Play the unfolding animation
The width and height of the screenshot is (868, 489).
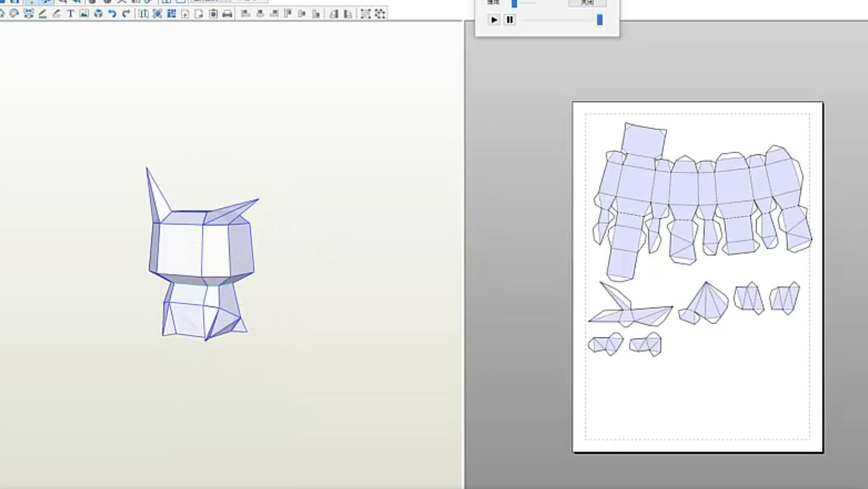pos(494,20)
